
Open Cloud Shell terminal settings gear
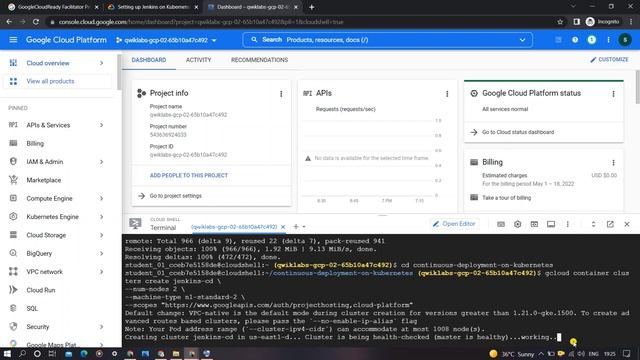pyautogui.click(x=518, y=224)
